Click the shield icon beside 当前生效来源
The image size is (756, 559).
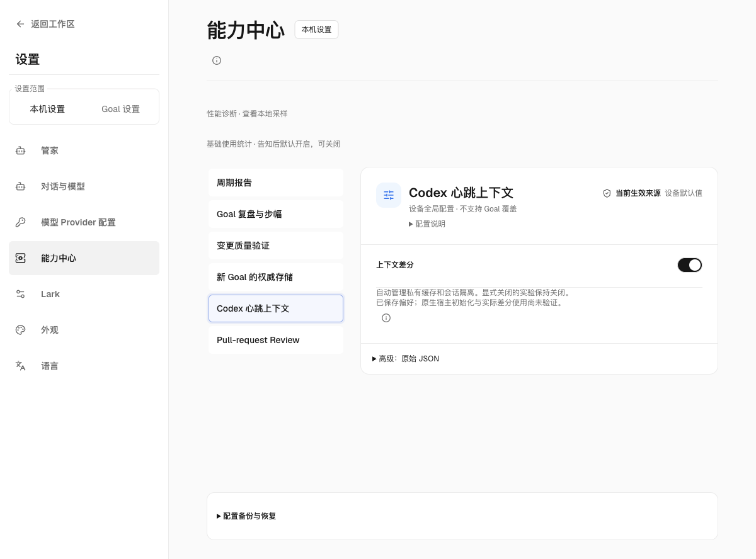pos(607,193)
